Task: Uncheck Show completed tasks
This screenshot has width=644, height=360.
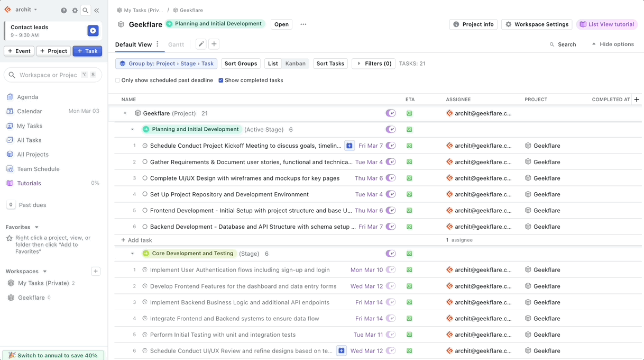Action: click(221, 80)
